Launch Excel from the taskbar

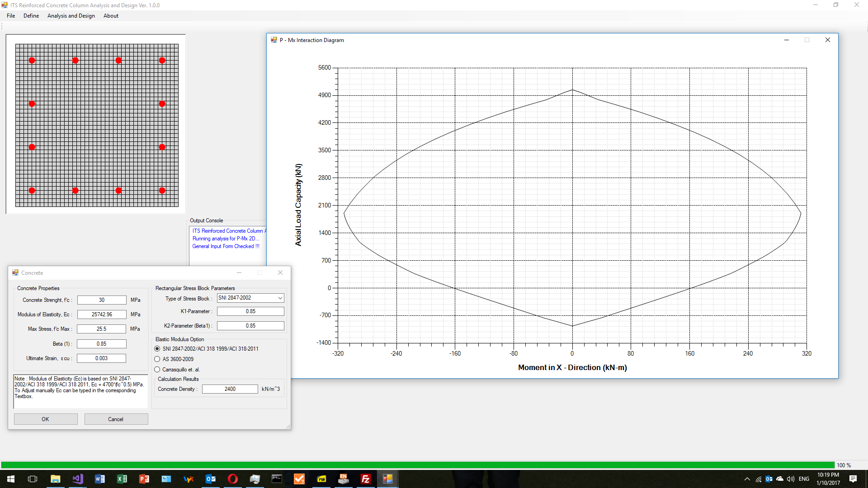coord(122,479)
